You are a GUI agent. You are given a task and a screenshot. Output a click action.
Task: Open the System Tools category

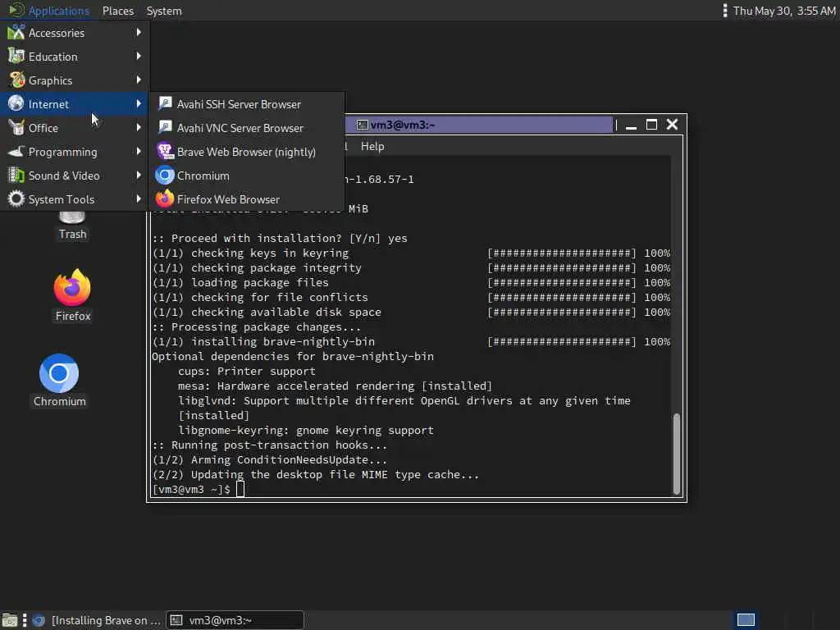pos(75,199)
